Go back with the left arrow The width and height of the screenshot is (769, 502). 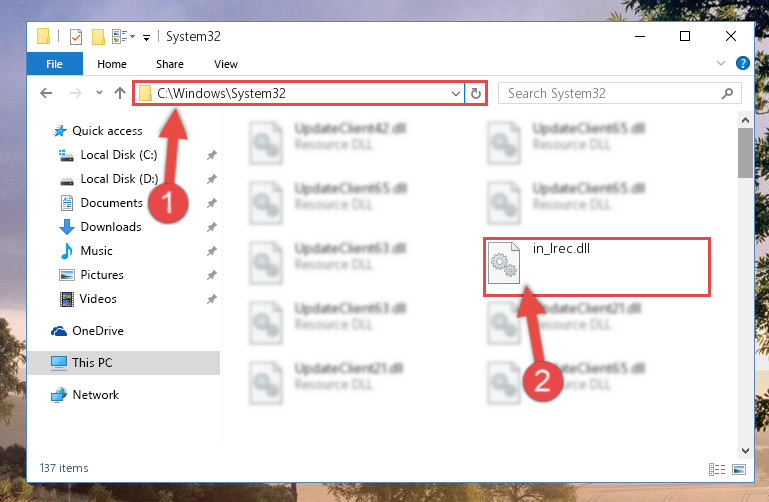click(46, 93)
